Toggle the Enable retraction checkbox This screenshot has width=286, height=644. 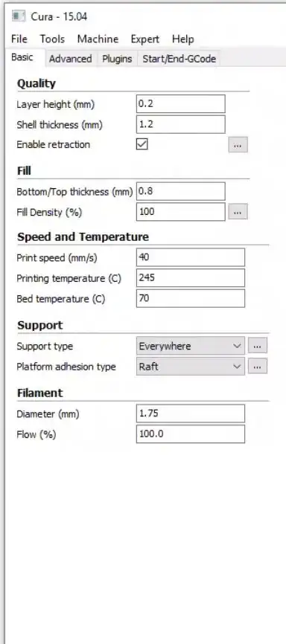tap(142, 144)
